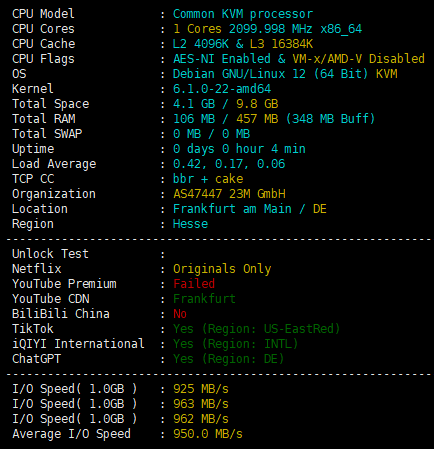This screenshot has height=449, width=434.
Task: Click the CPU Model value text
Action: click(x=243, y=14)
